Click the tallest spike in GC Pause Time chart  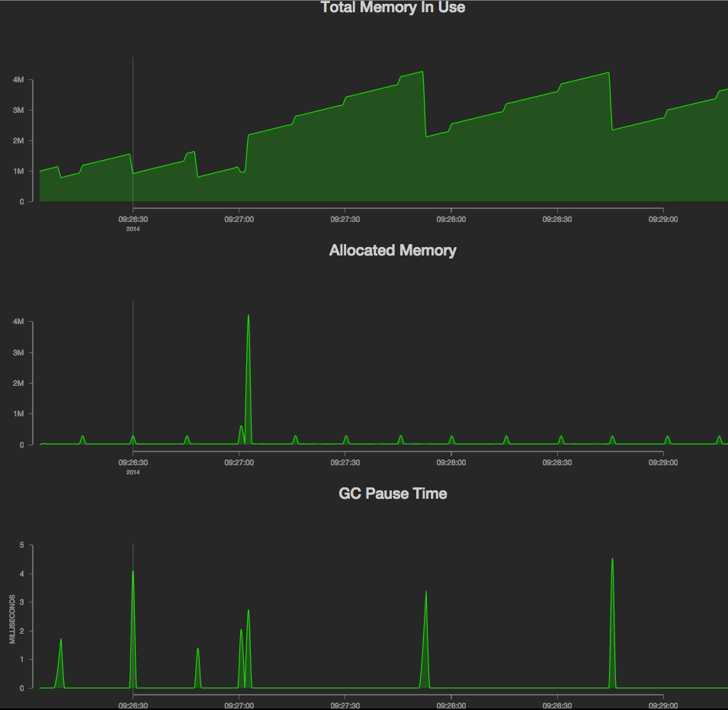click(612, 623)
